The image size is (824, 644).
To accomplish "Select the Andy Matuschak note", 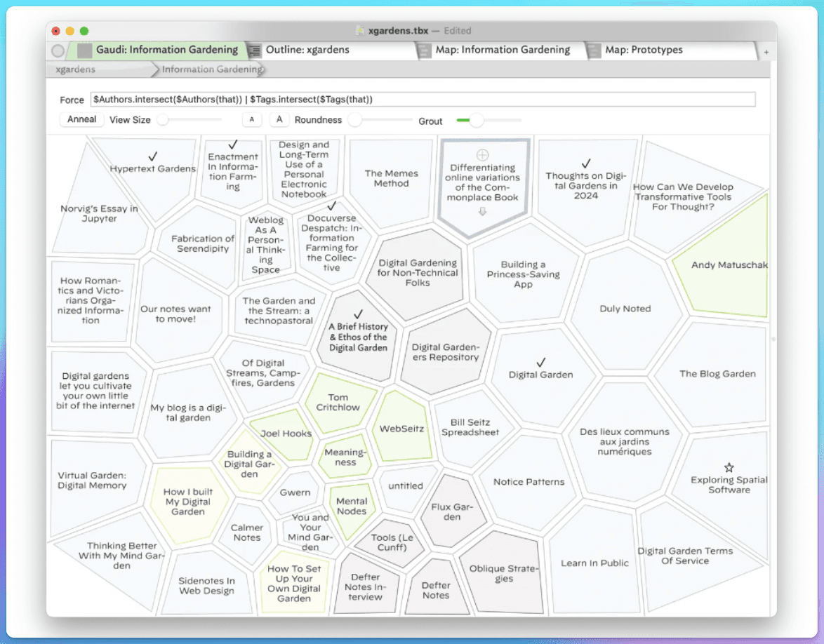I will (x=729, y=264).
